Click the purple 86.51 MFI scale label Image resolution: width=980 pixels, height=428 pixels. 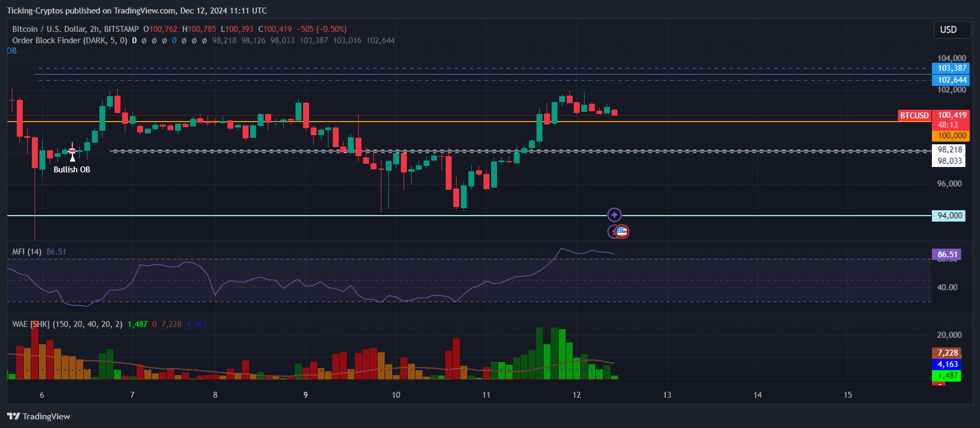tap(947, 255)
